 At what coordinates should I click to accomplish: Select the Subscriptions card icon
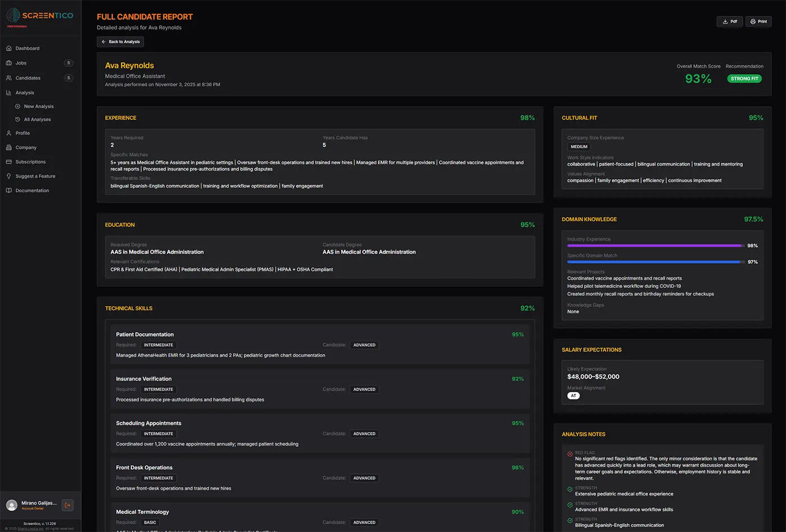pos(8,162)
